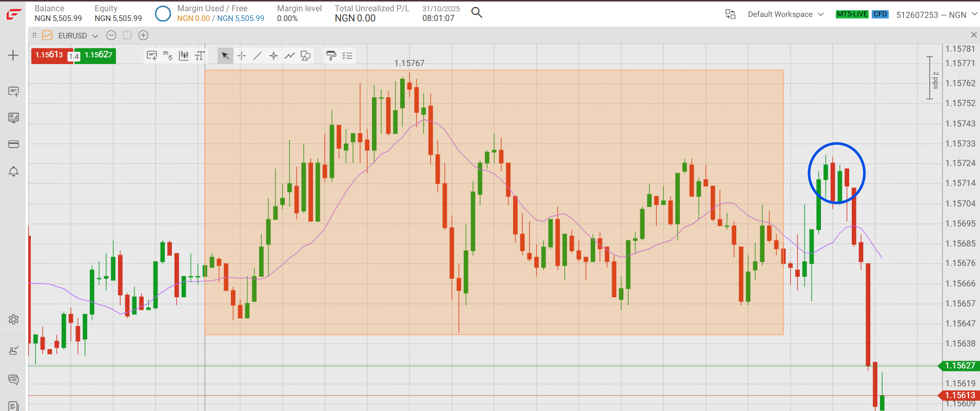980x411 pixels.
Task: Zoom in chart with plus circle
Action: 144,35
